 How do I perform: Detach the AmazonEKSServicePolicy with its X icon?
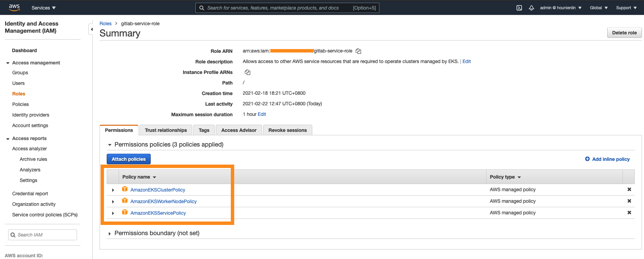pyautogui.click(x=629, y=213)
